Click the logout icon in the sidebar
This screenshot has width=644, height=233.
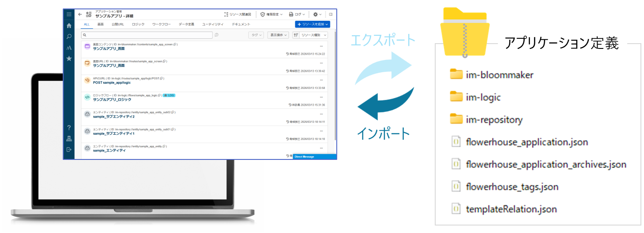(x=69, y=150)
